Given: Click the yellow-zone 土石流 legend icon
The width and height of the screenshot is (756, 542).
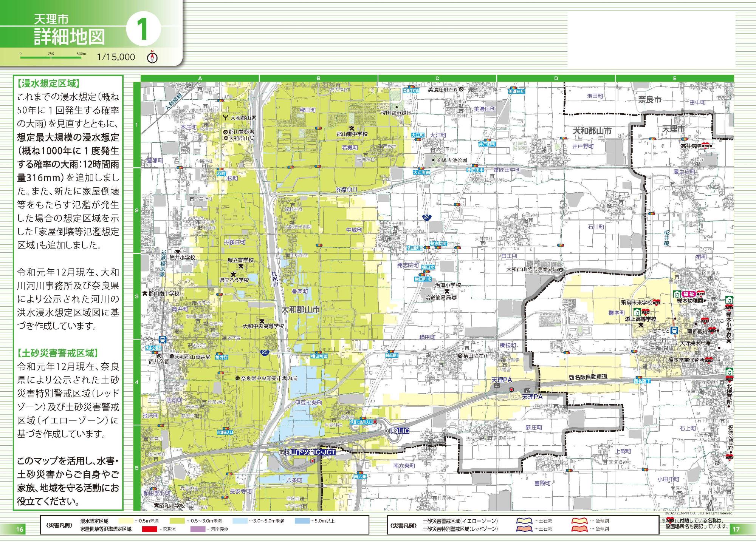Looking at the screenshot, I should (x=525, y=521).
